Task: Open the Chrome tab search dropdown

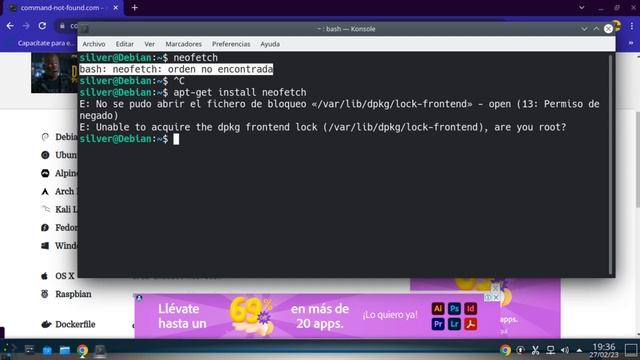Action: pos(582,8)
